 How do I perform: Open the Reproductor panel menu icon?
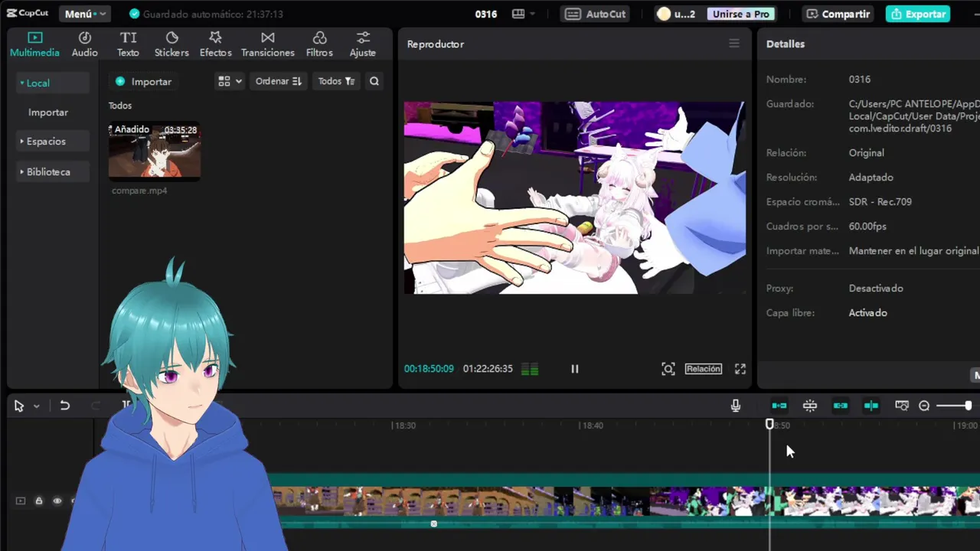pyautogui.click(x=734, y=44)
